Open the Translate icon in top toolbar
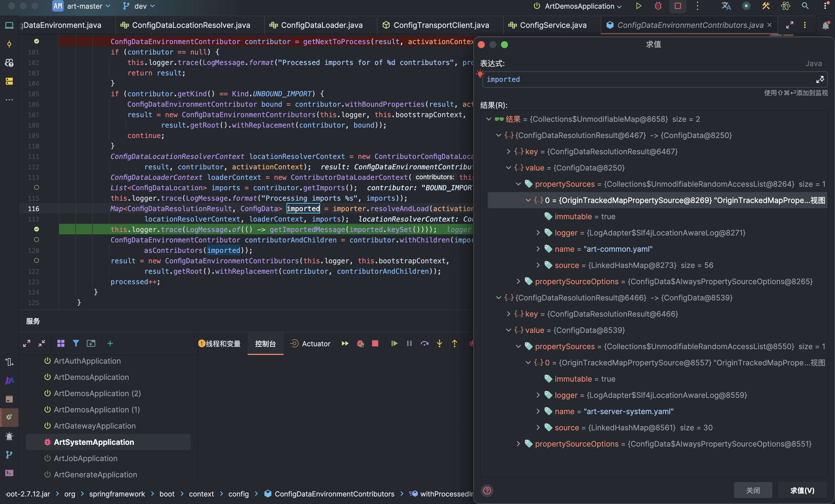 tap(726, 6)
